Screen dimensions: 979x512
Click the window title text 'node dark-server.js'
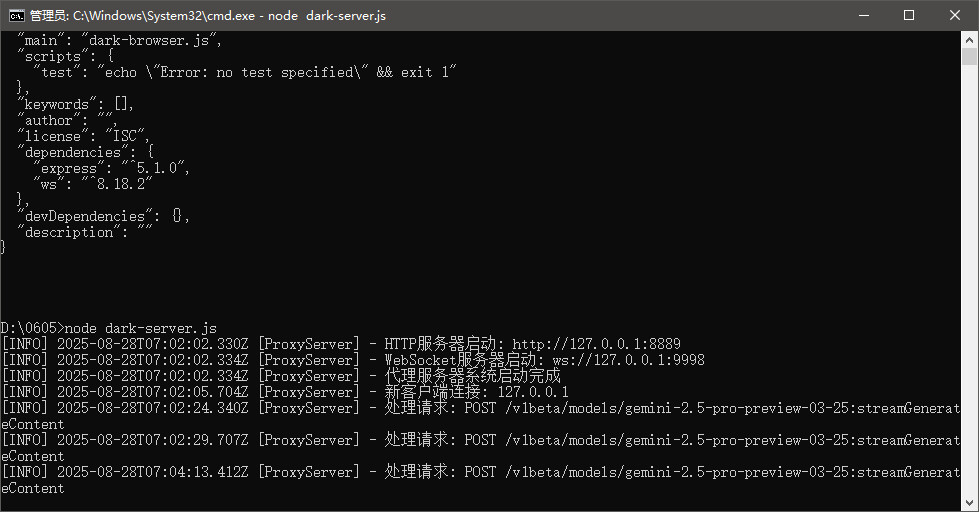click(x=331, y=15)
